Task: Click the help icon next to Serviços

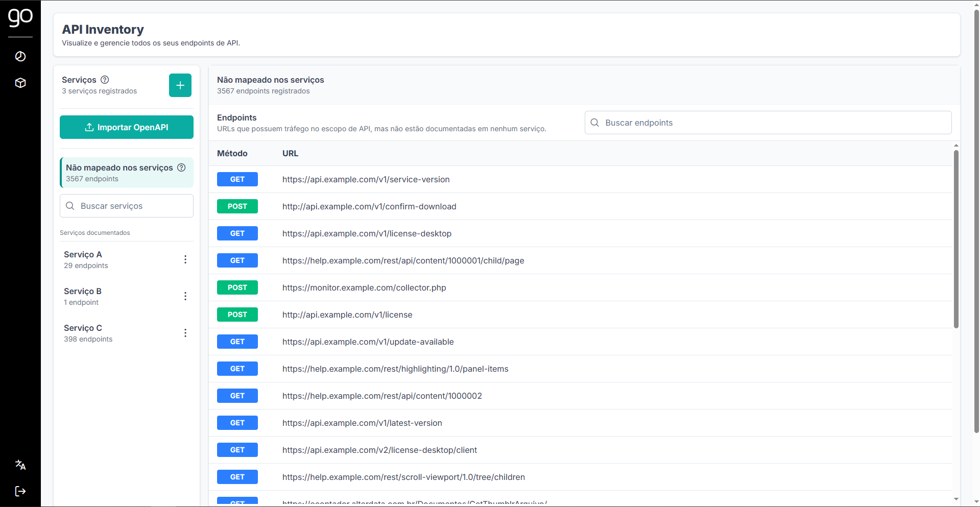Action: click(x=105, y=80)
